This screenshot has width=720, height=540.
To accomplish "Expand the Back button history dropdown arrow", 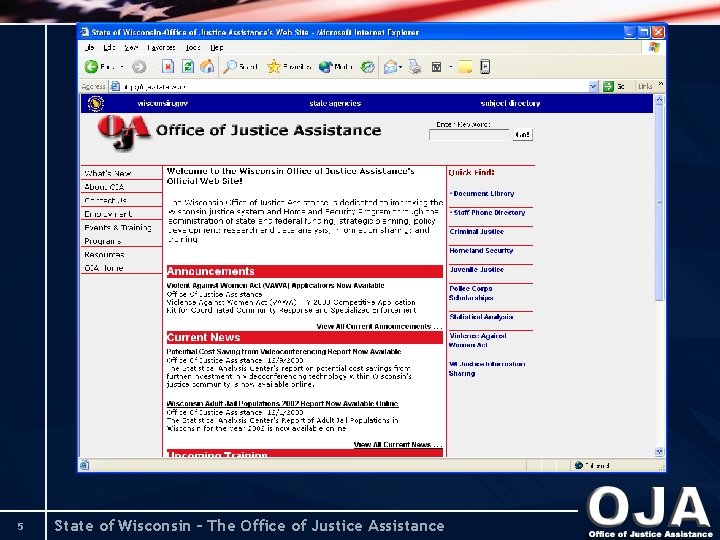I will click(122, 68).
